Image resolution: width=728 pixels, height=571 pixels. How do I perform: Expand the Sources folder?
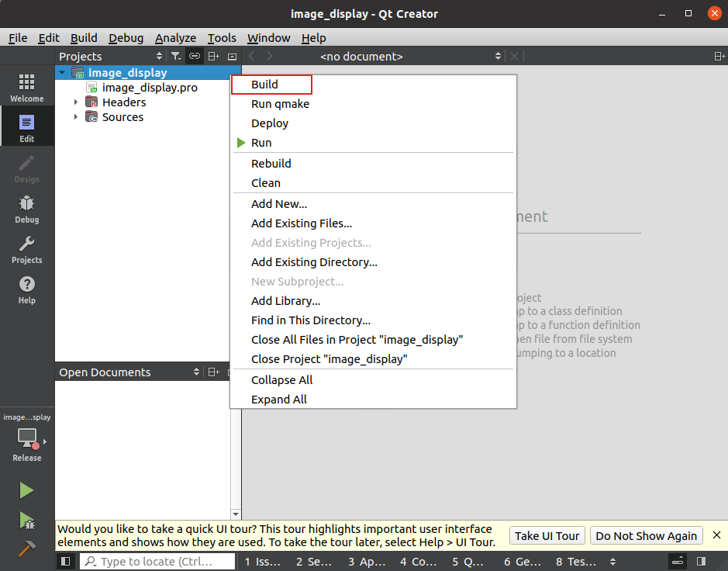(76, 117)
